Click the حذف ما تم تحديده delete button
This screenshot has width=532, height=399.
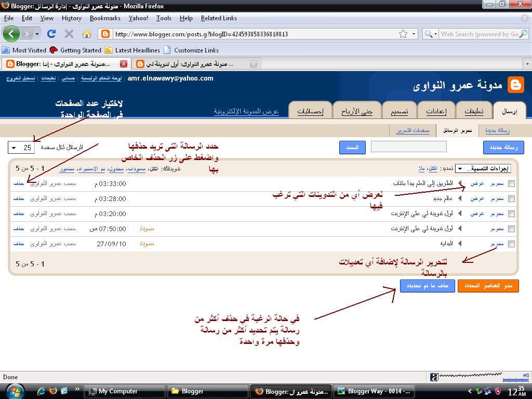click(x=428, y=286)
